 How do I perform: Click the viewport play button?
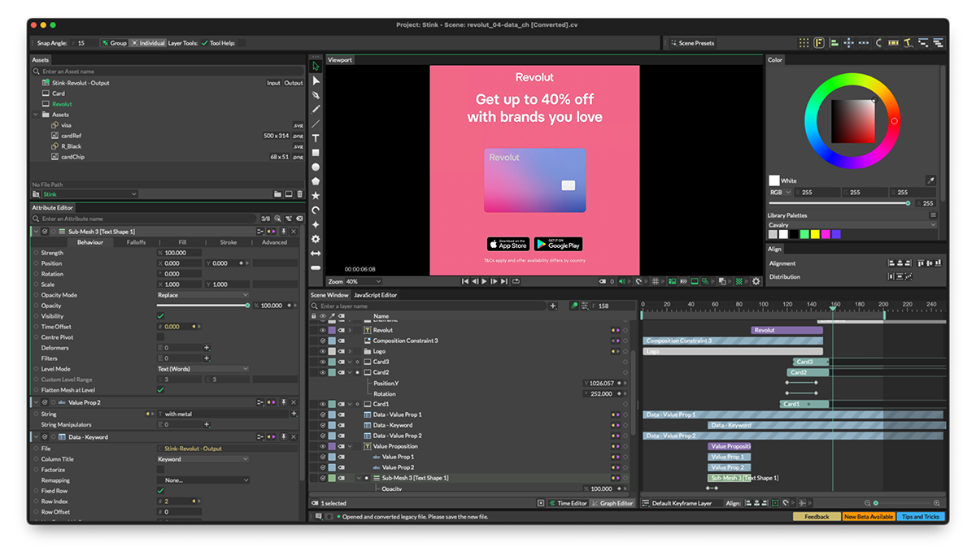click(484, 281)
